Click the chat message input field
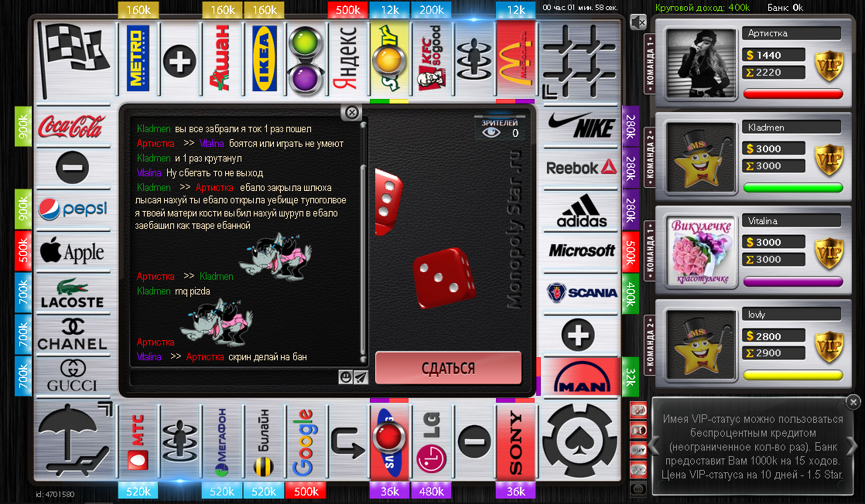The image size is (865, 504). (234, 378)
